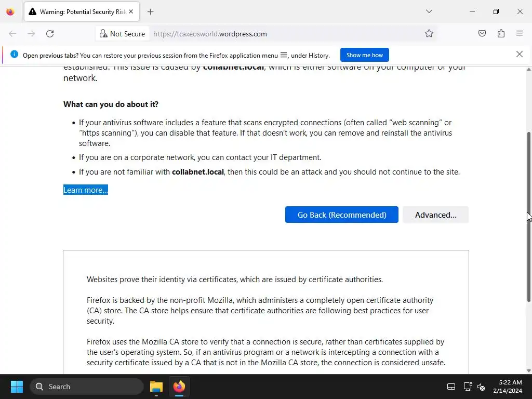This screenshot has width=532, height=399.
Task: Click the scrollbar down arrow
Action: tap(528, 371)
